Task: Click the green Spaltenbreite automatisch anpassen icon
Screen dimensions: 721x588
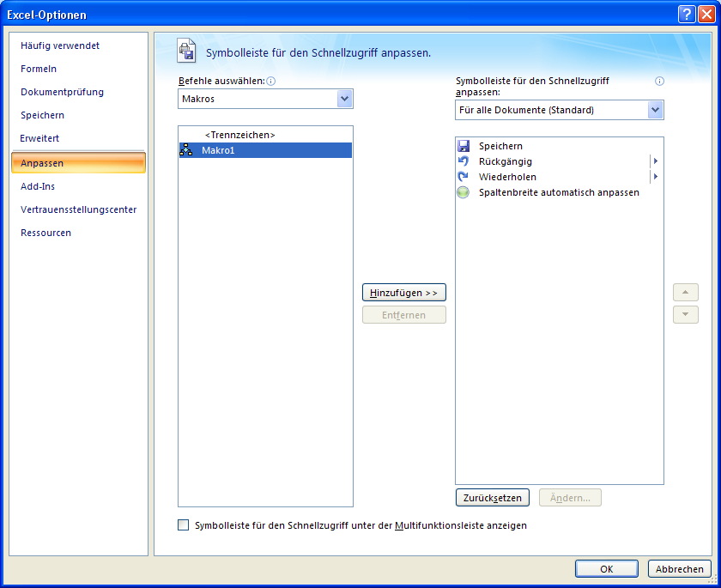Action: pos(463,192)
